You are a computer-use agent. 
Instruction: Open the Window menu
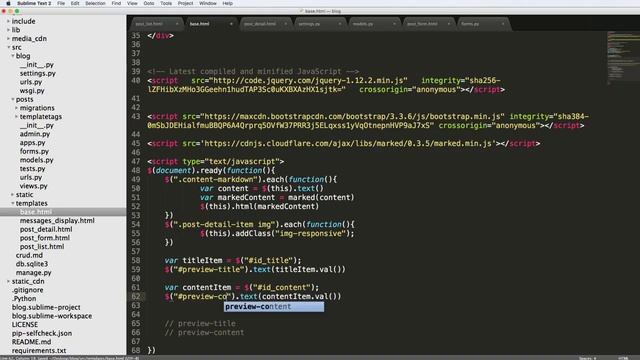click(x=208, y=3)
